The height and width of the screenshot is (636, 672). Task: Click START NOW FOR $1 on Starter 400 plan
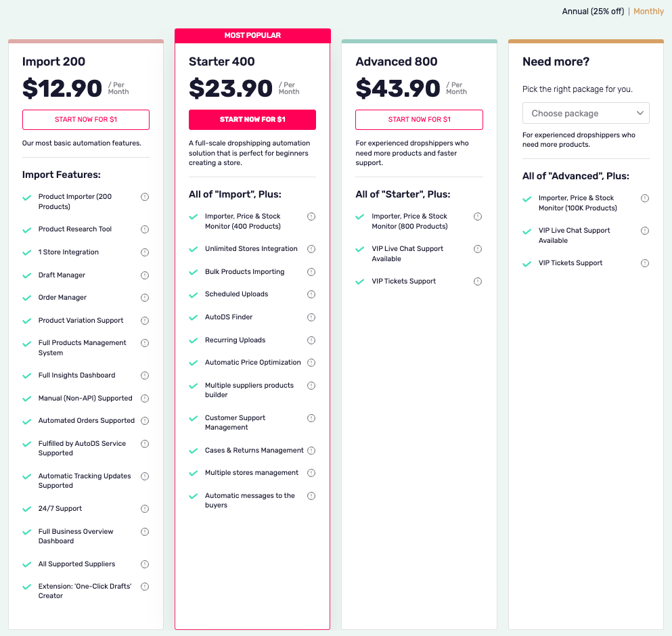pos(252,119)
